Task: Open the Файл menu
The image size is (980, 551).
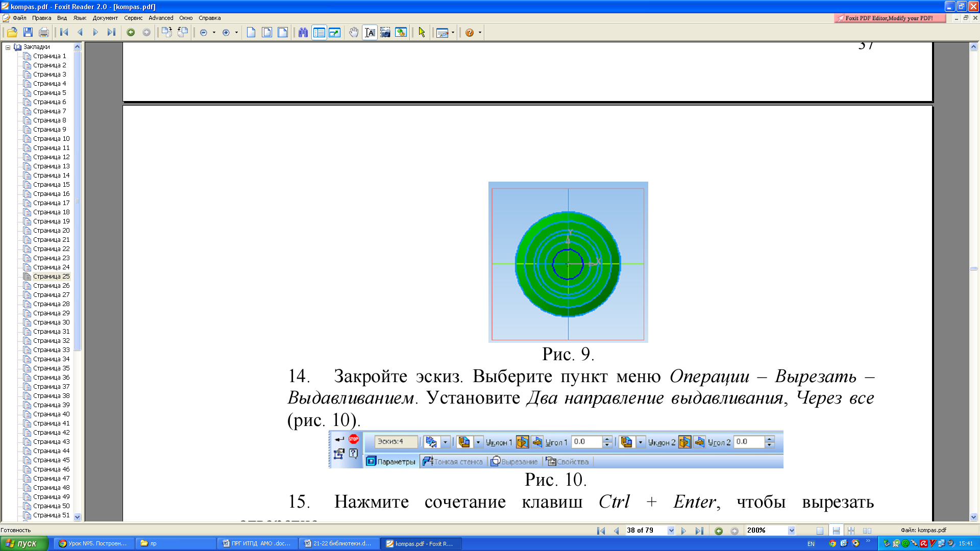Action: 19,18
